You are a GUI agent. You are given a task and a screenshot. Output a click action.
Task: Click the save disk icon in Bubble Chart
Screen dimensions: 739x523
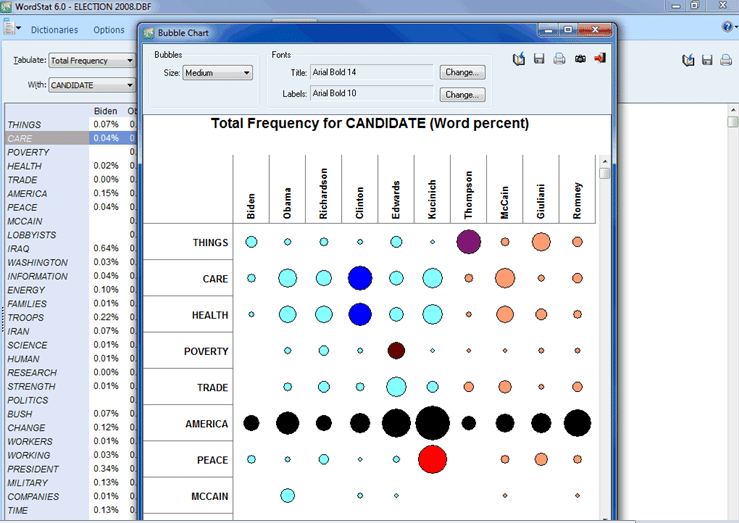click(539, 59)
